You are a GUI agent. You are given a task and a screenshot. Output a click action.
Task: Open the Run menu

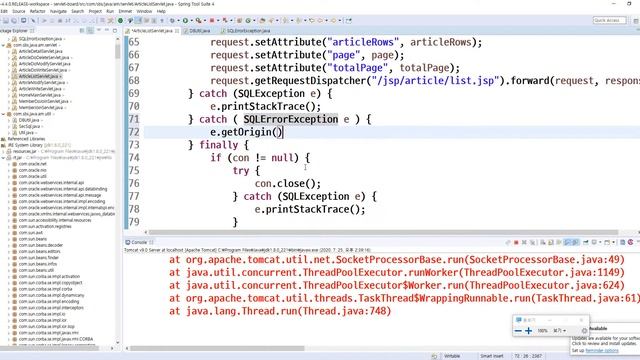click(110, 11)
